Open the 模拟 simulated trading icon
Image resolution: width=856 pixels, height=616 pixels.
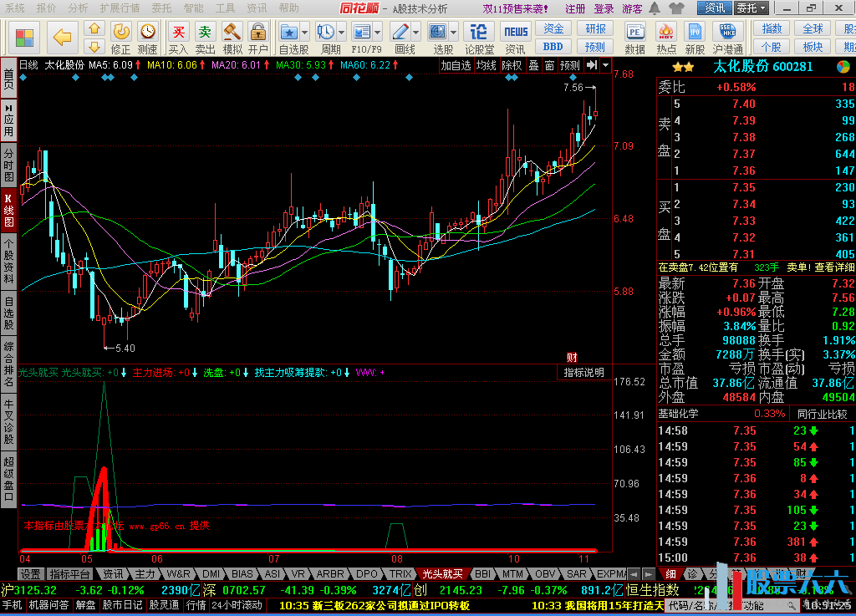pyautogui.click(x=232, y=38)
